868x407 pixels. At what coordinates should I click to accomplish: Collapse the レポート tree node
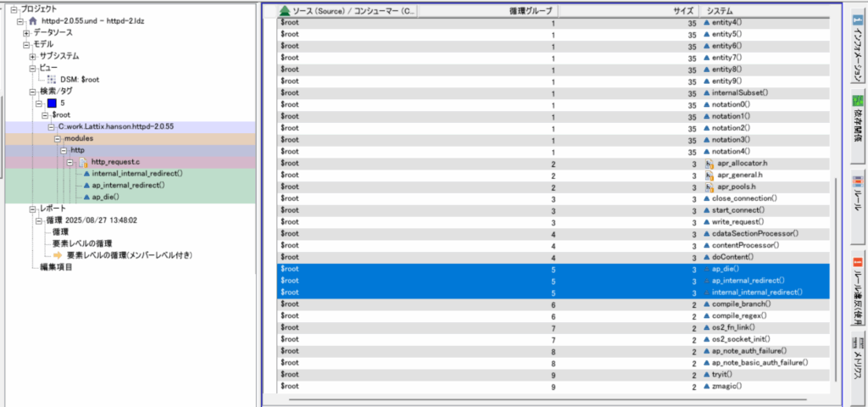coord(33,209)
